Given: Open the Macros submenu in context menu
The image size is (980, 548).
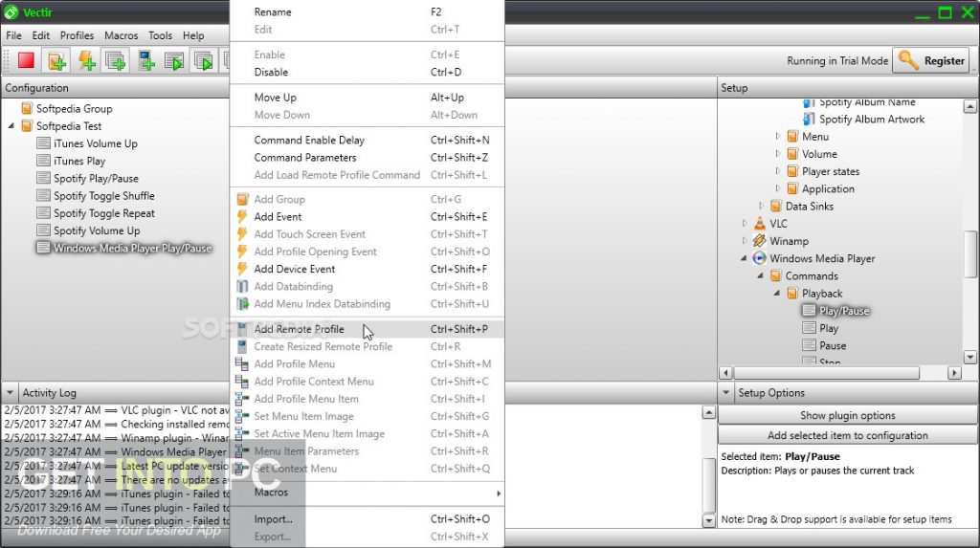Looking at the screenshot, I should tap(367, 493).
